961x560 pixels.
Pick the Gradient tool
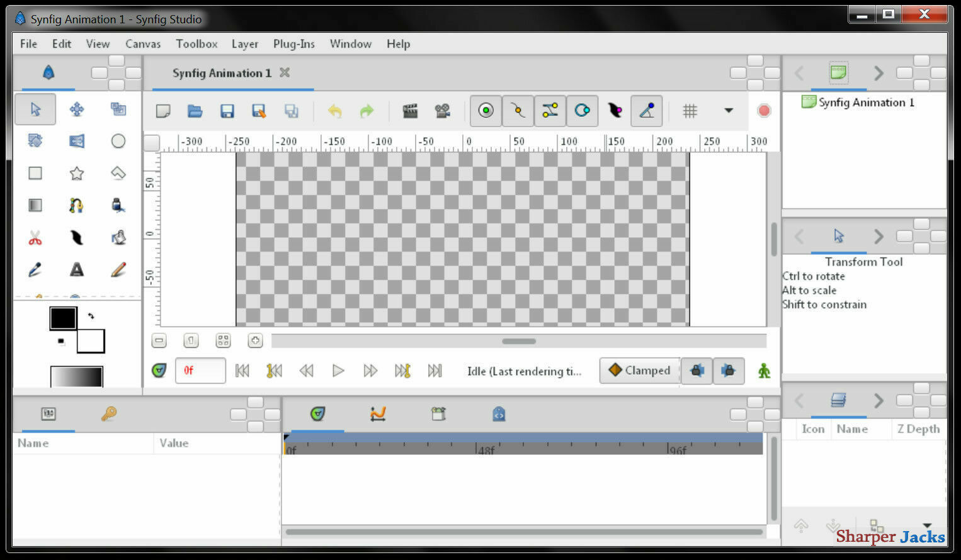(x=35, y=205)
